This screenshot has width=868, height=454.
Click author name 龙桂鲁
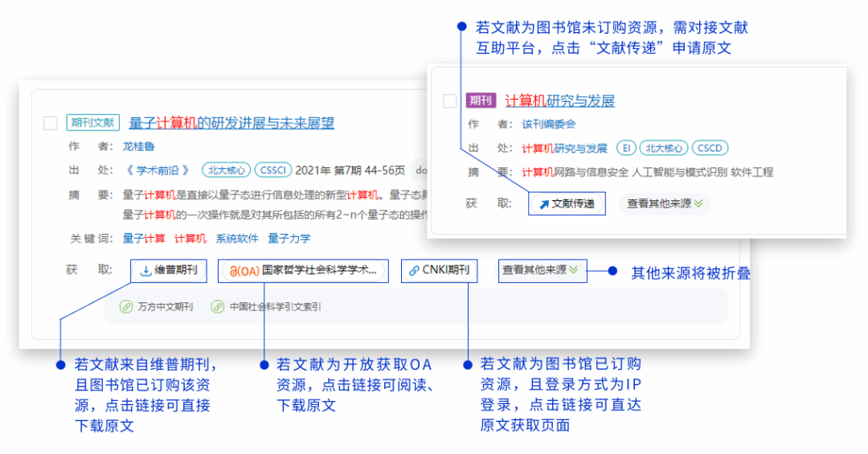click(x=138, y=146)
